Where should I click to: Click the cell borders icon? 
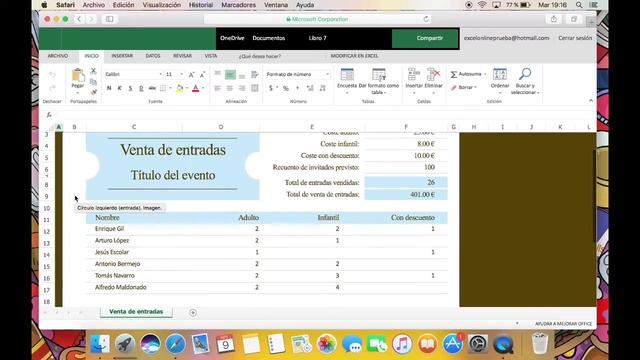163,88
